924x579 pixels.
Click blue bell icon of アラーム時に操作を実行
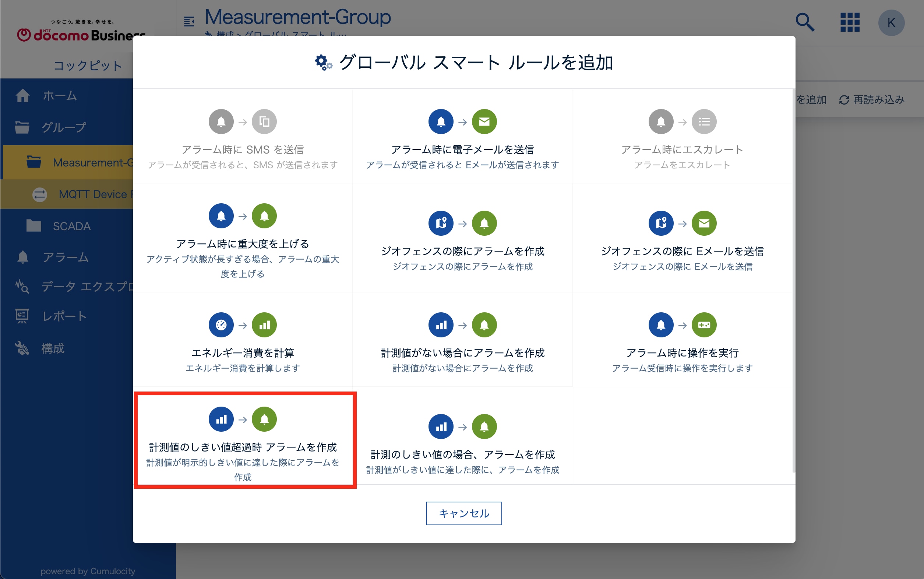[661, 325]
